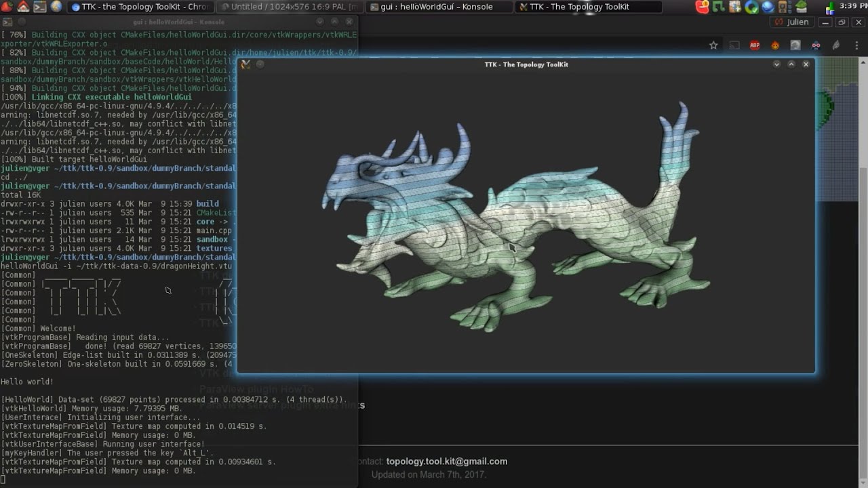
Task: Select TTK - The Topology ToolKit taskbar entry
Action: click(587, 7)
